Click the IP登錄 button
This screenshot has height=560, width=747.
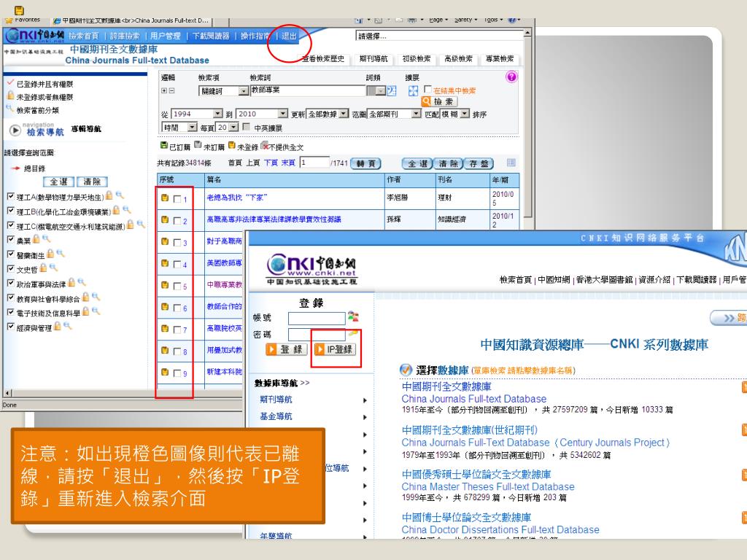click(334, 349)
